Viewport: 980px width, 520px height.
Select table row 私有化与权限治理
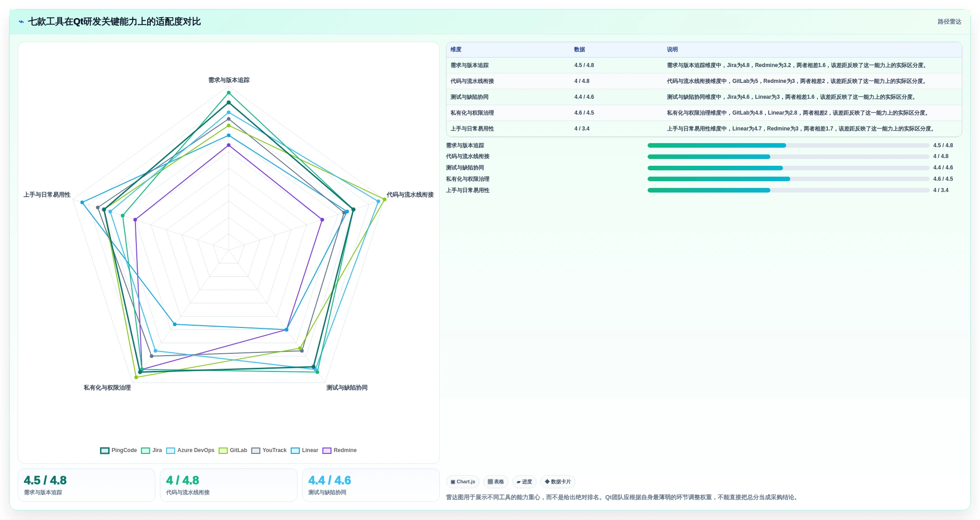[x=704, y=113]
